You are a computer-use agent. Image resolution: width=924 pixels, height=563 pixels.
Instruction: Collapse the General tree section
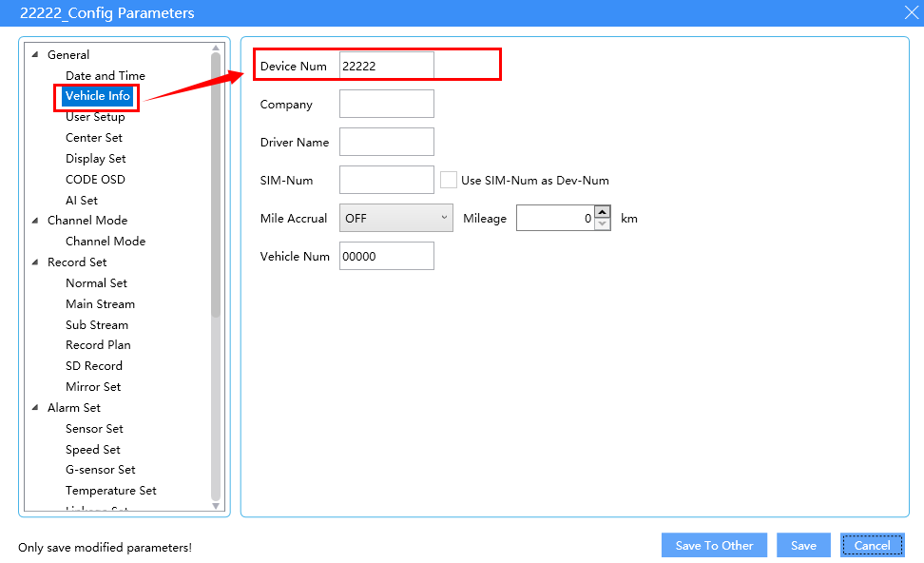pos(35,55)
